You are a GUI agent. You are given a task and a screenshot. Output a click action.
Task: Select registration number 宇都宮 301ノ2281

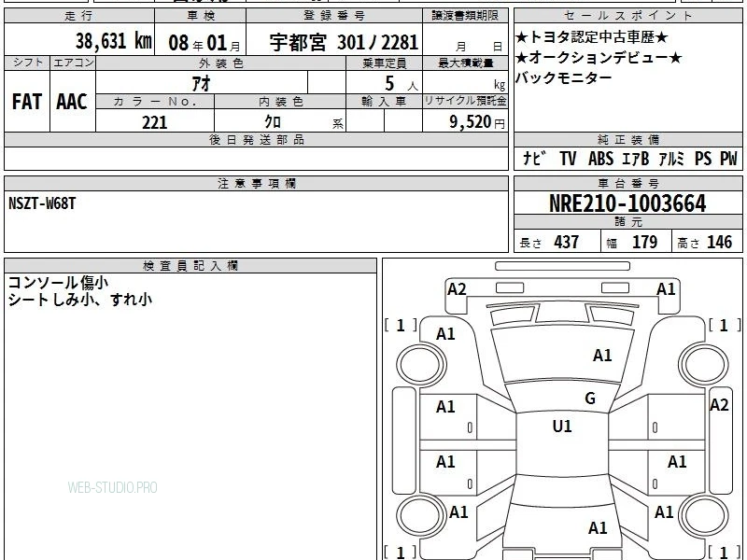344,42
